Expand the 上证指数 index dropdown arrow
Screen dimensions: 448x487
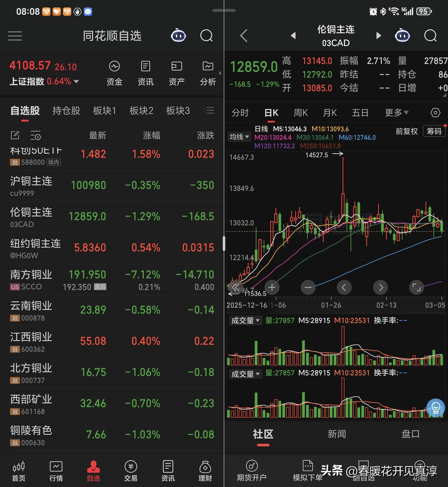tap(76, 82)
